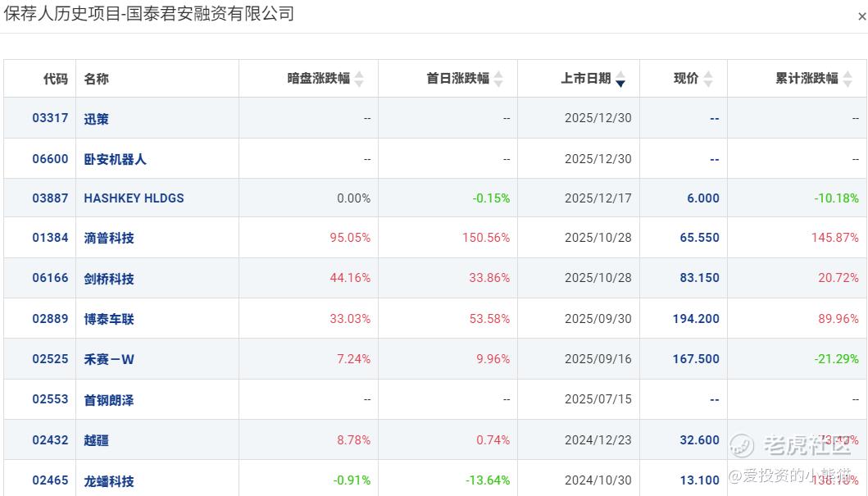The image size is (868, 496).
Task: Open stock 禾赛－W
Action: 109,359
